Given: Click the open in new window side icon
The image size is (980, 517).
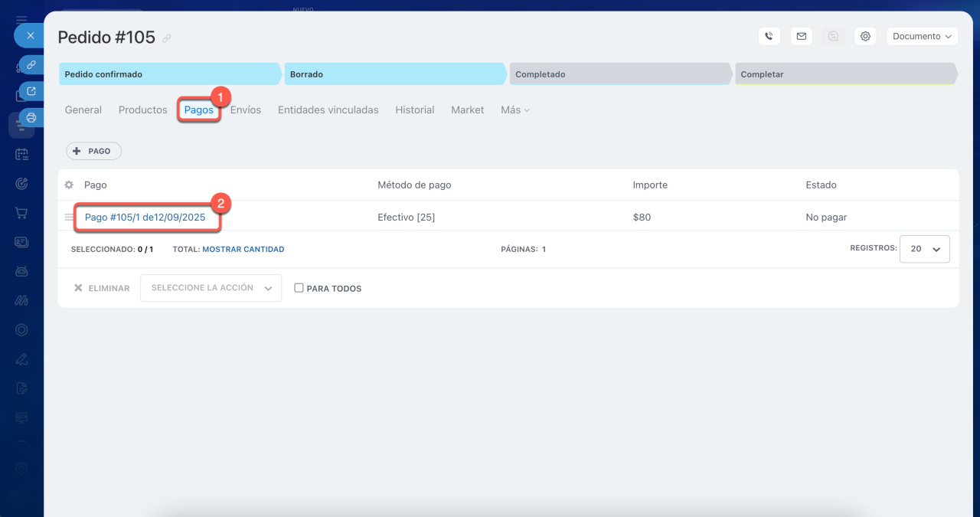Looking at the screenshot, I should pyautogui.click(x=31, y=91).
